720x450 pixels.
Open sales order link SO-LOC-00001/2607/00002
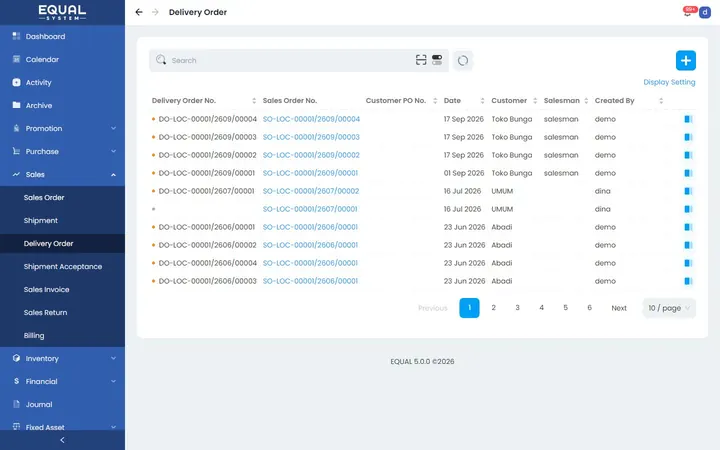311,191
